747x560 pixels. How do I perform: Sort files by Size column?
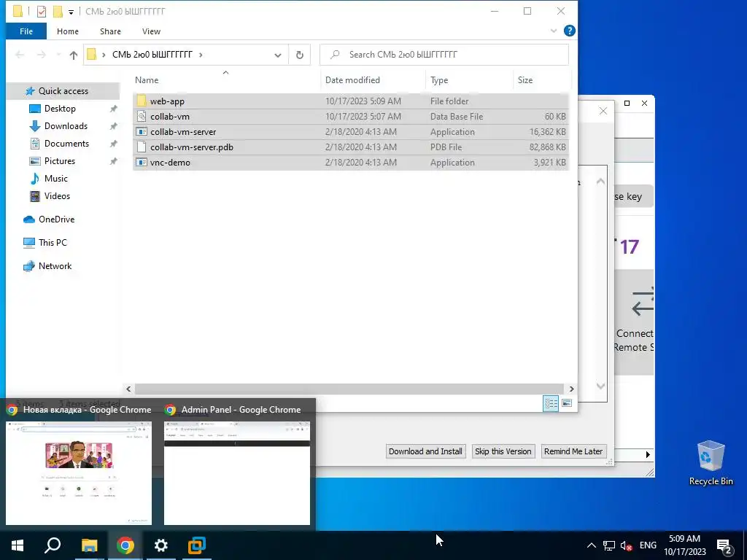click(x=525, y=80)
